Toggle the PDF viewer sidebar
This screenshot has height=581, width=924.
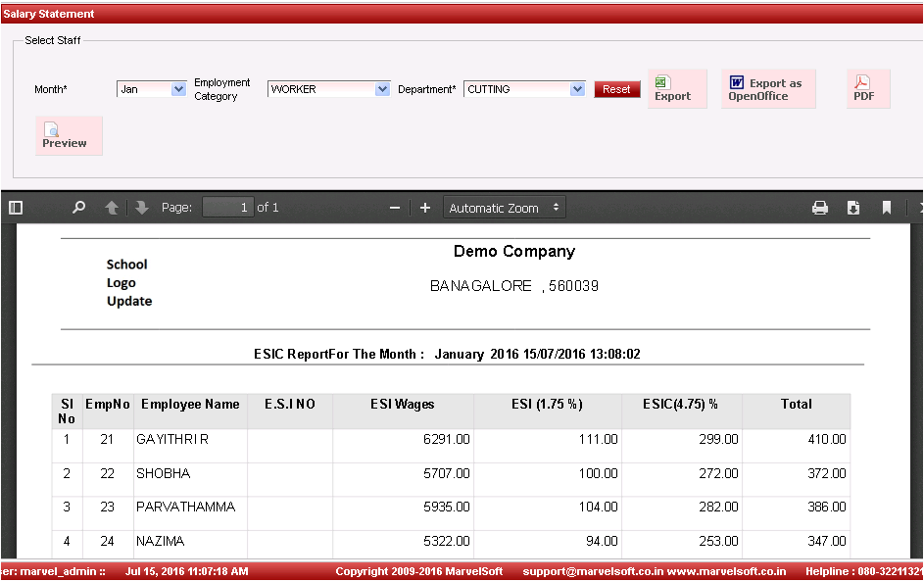pyautogui.click(x=16, y=208)
